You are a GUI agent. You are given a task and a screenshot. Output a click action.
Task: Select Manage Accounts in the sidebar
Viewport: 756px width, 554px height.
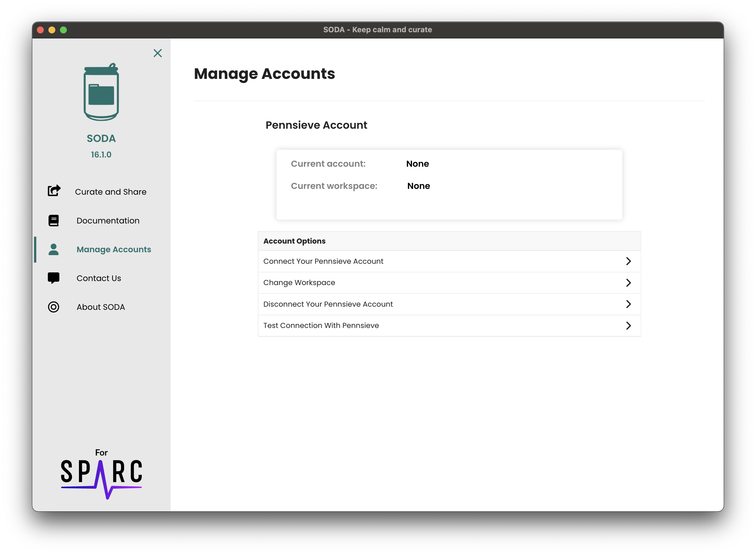pyautogui.click(x=114, y=249)
